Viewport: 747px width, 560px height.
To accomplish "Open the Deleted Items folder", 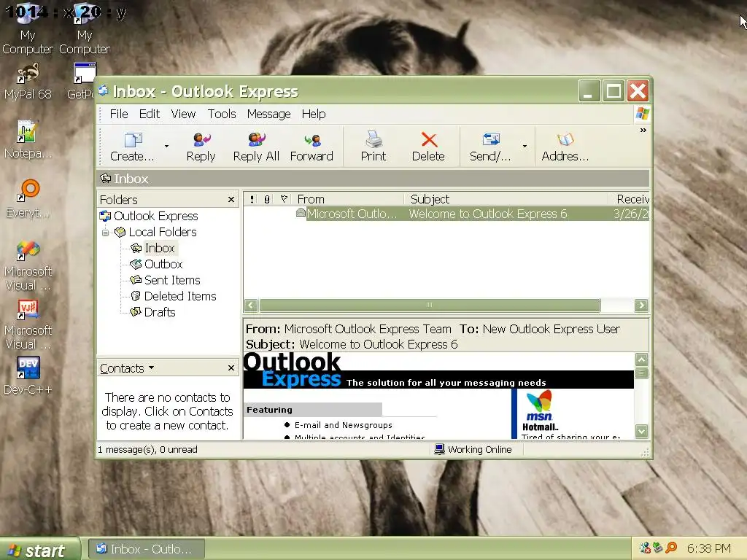I will click(174, 296).
